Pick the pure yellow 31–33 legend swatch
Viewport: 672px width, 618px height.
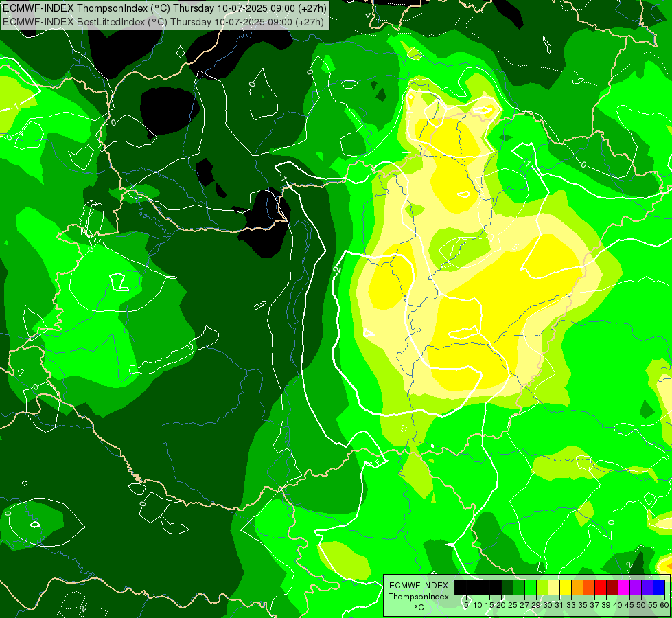point(566,587)
